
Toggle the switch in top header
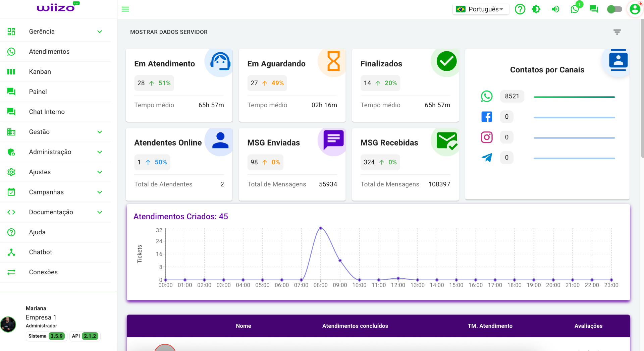tap(614, 9)
